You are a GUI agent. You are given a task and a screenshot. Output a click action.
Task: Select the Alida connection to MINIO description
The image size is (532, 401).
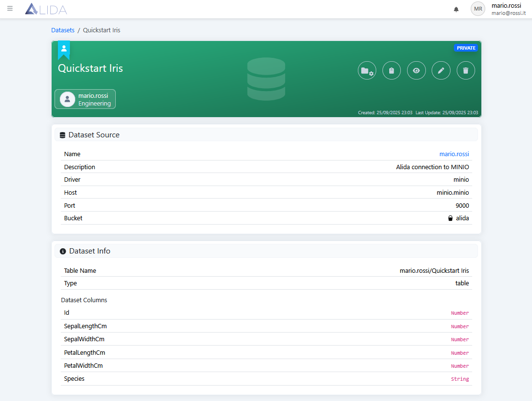point(433,167)
